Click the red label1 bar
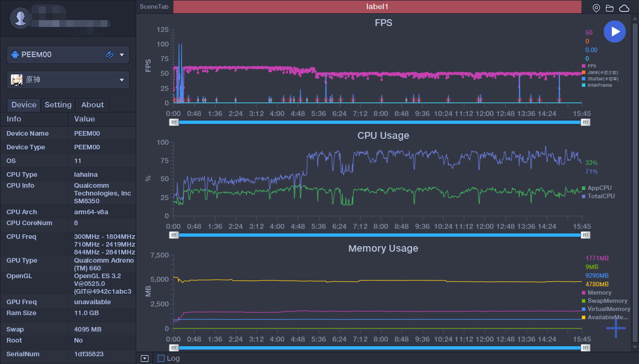Image resolution: width=639 pixels, height=364 pixels. coord(377,7)
